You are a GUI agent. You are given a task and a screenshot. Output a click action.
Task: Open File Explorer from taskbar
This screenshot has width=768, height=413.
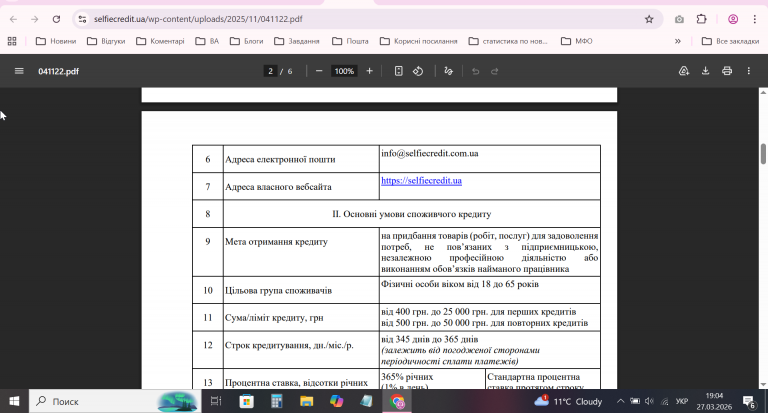coord(307,401)
